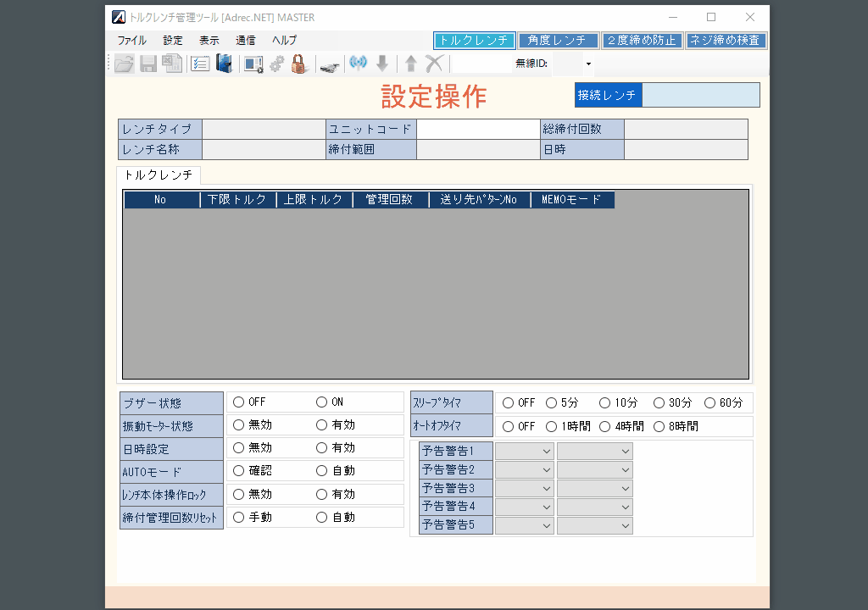Click the 接続レンチ display field
This screenshot has height=610, width=868.
[701, 95]
